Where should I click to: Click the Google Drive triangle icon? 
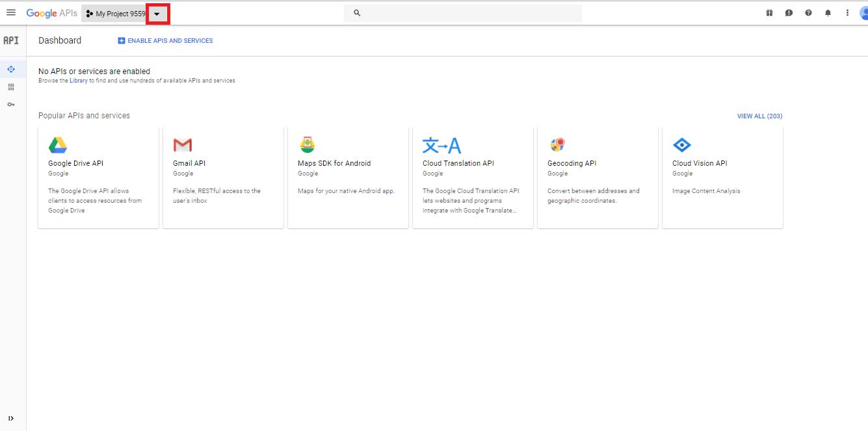coord(58,144)
